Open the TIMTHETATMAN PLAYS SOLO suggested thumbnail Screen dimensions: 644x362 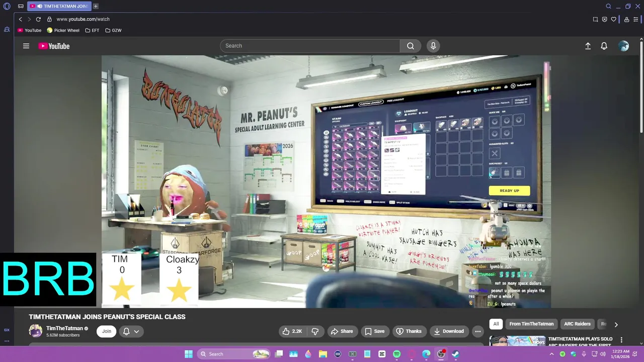click(517, 340)
